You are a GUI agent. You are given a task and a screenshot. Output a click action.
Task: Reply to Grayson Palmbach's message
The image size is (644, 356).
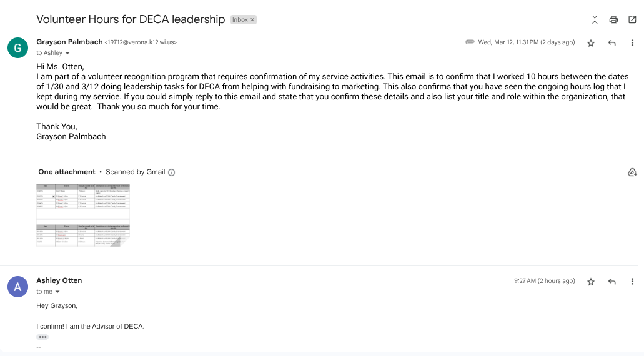coord(612,43)
